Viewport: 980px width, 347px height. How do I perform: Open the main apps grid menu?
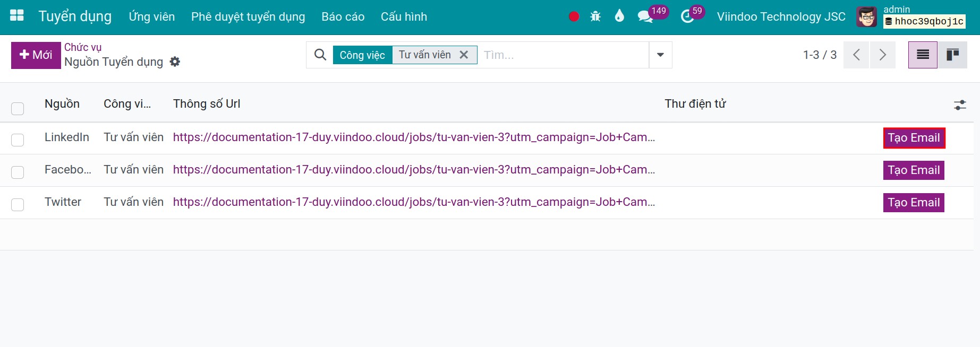(x=17, y=16)
